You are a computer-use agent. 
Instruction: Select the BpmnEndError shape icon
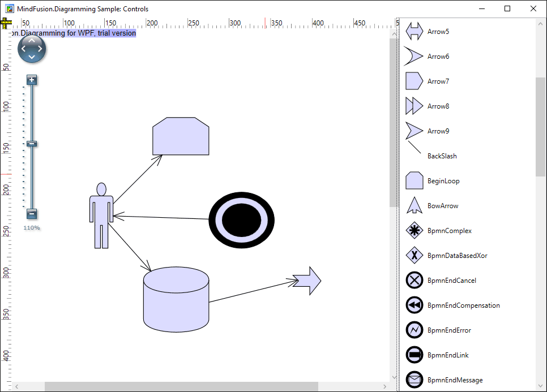[414, 330]
